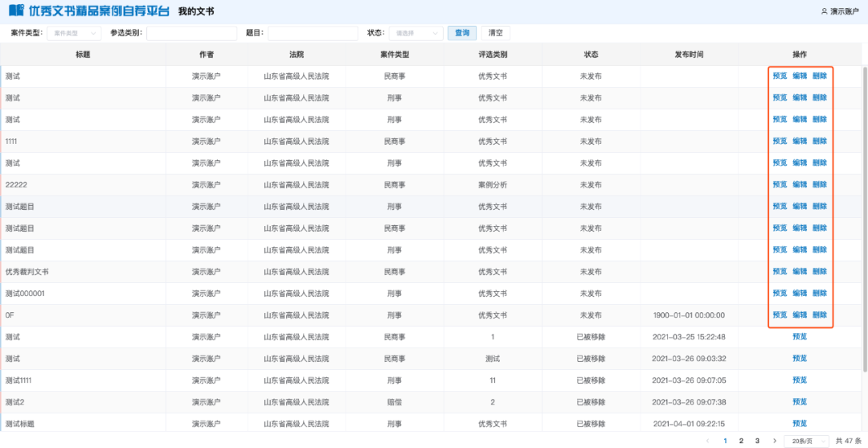
Task: Preview the document titled 22222
Action: 780,184
